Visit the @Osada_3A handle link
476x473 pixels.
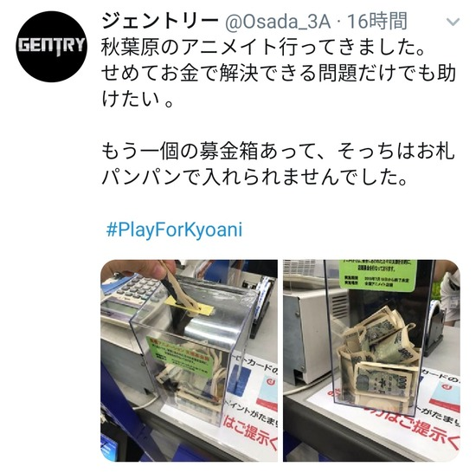tap(278, 22)
